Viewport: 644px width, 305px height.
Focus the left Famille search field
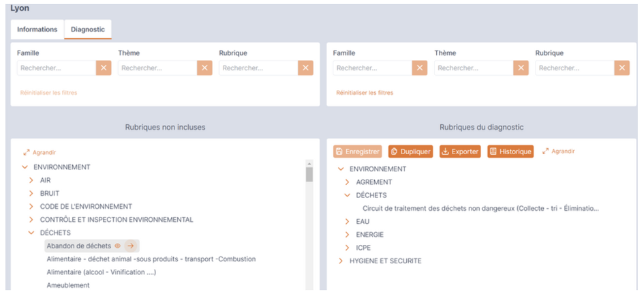click(56, 68)
